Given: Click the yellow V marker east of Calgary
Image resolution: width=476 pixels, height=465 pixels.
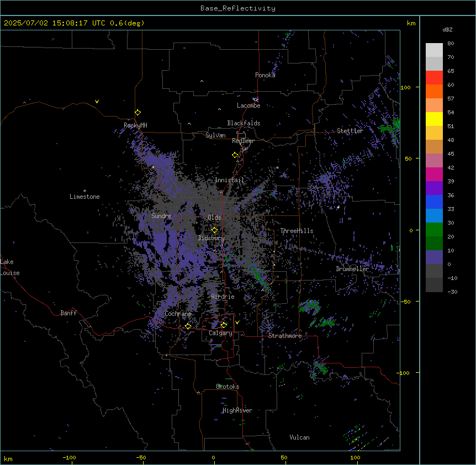Looking at the screenshot, I should point(237,323).
